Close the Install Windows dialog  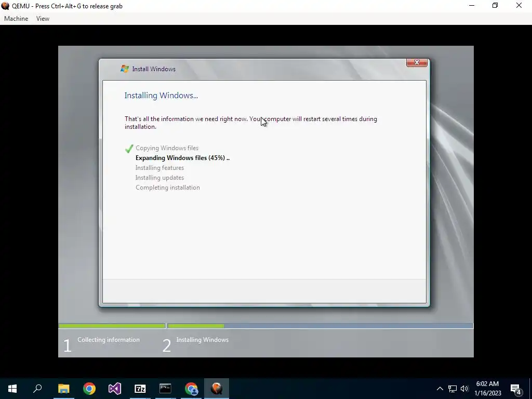coord(417,62)
